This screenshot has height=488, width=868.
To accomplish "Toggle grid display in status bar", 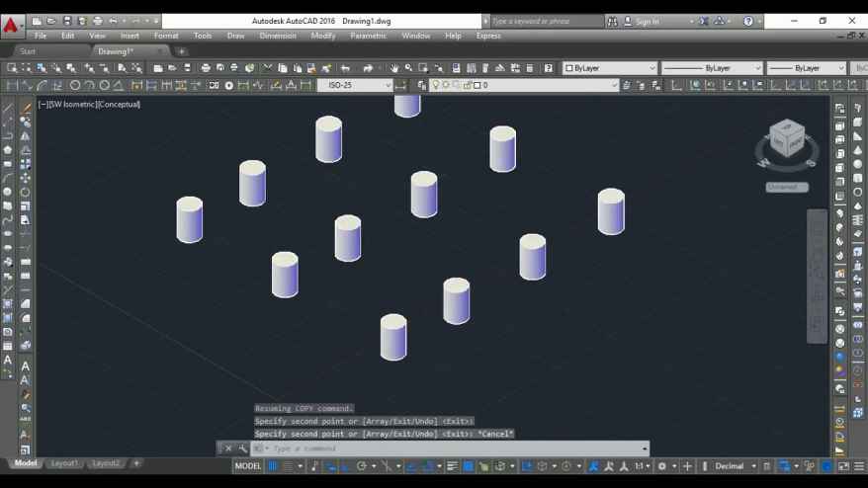I will pyautogui.click(x=274, y=466).
